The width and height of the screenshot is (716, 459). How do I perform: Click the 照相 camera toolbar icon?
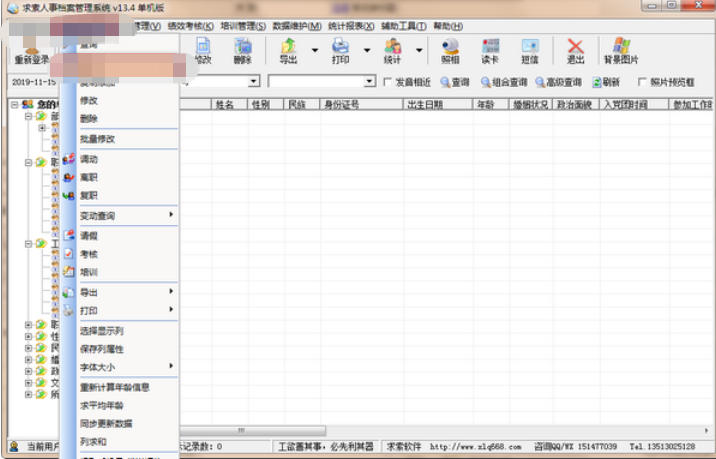pyautogui.click(x=450, y=50)
